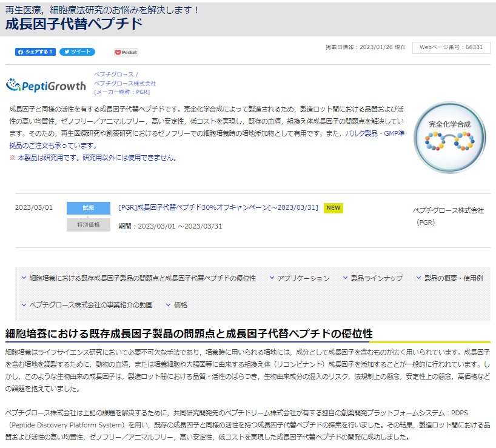Click the 期間：2023/03/01～2023/03/31 text
The width and height of the screenshot is (496, 448).
click(170, 226)
